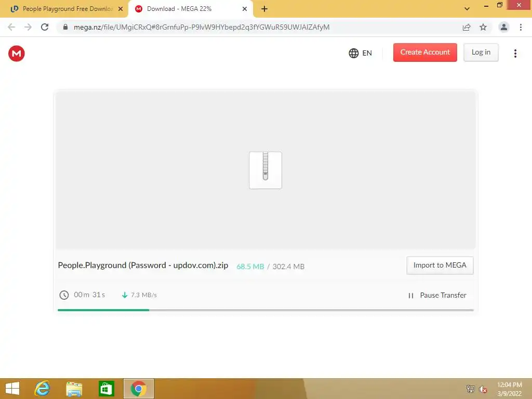Viewport: 532px width, 399px height.
Task: Open a new browser tab
Action: pyautogui.click(x=264, y=9)
